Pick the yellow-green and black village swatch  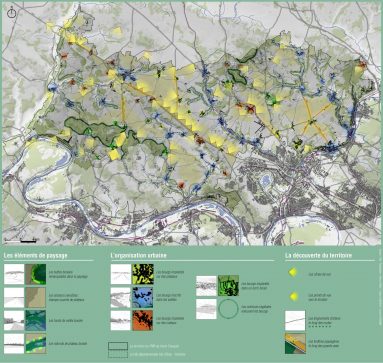pyautogui.click(x=143, y=274)
